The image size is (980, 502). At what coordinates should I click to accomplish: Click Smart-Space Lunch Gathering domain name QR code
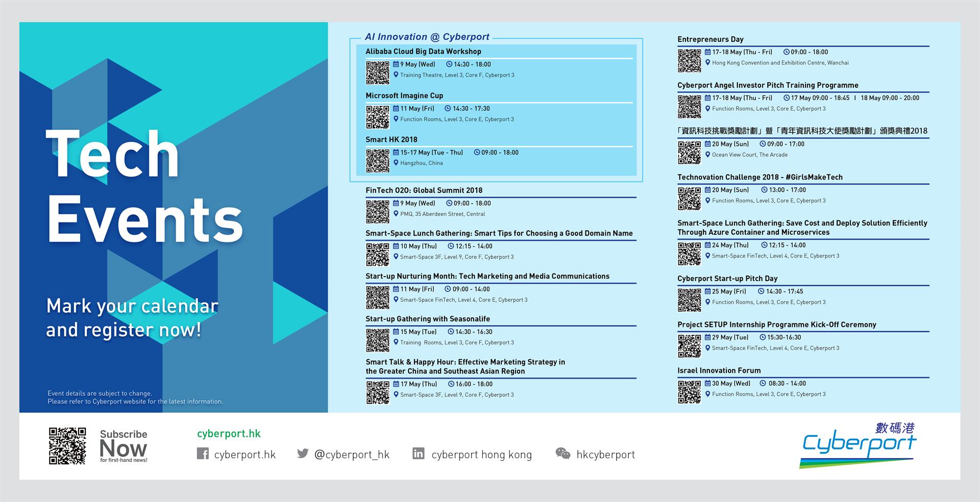click(x=378, y=254)
